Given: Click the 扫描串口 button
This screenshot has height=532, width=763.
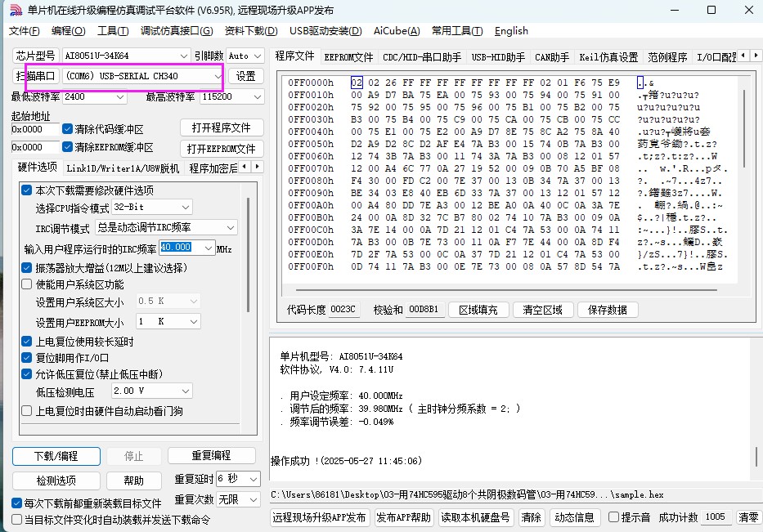Looking at the screenshot, I should (x=35, y=76).
